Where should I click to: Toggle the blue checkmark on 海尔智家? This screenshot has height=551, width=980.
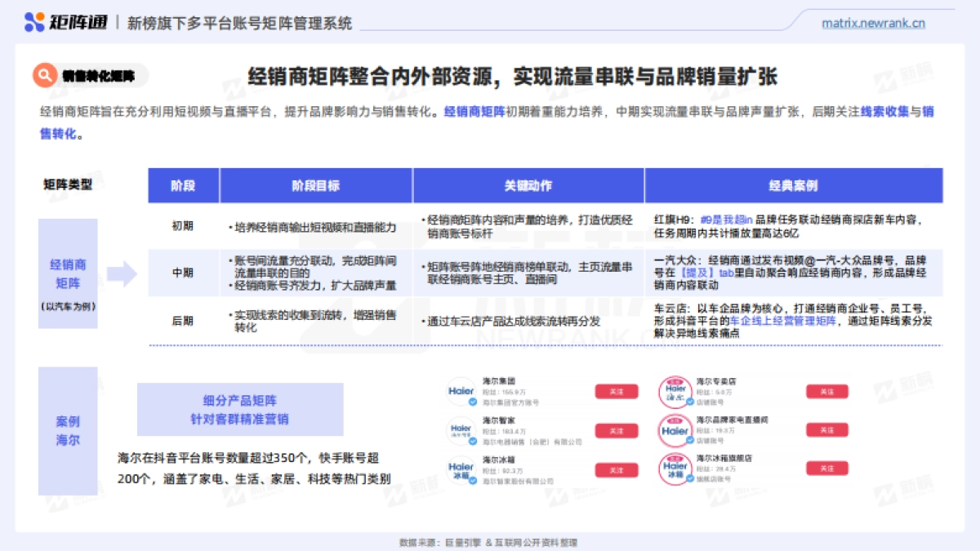point(471,440)
